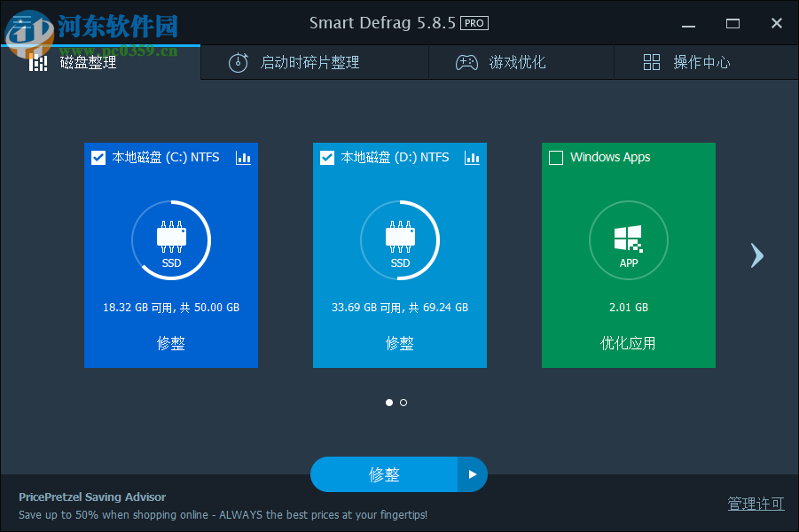Click the right chevron to view more drives

(756, 255)
